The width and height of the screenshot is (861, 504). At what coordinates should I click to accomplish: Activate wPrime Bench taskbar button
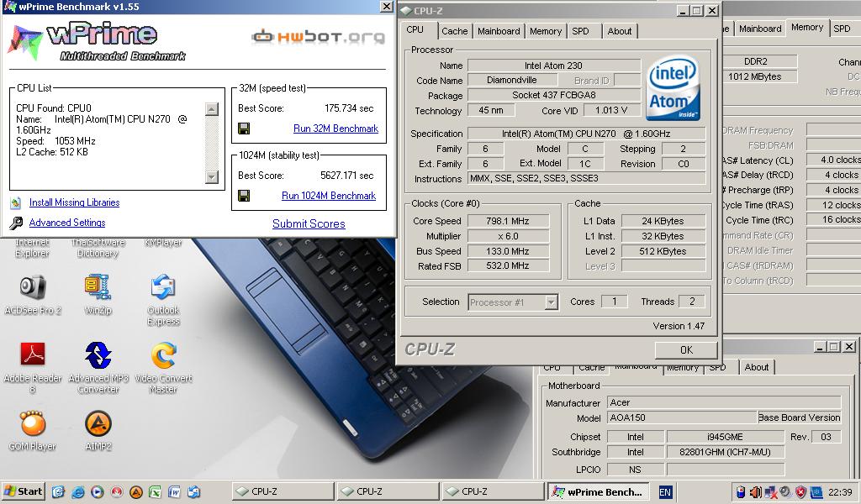coord(598,492)
